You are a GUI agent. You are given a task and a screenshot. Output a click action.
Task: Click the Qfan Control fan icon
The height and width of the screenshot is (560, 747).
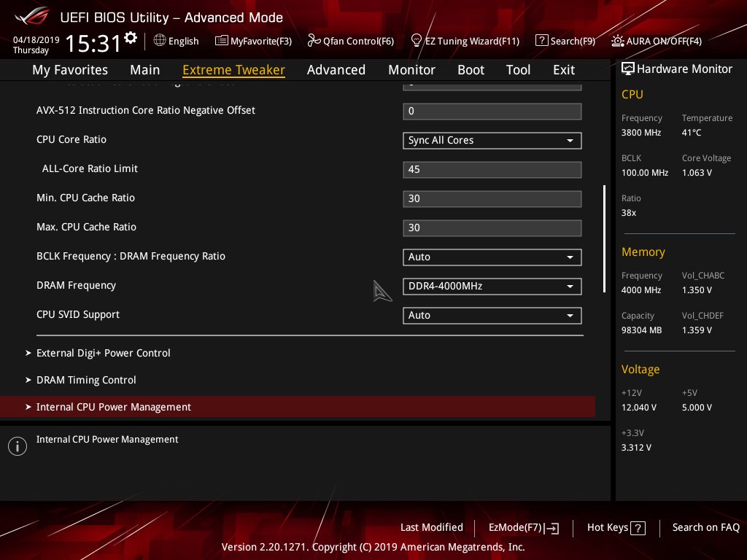pyautogui.click(x=314, y=41)
